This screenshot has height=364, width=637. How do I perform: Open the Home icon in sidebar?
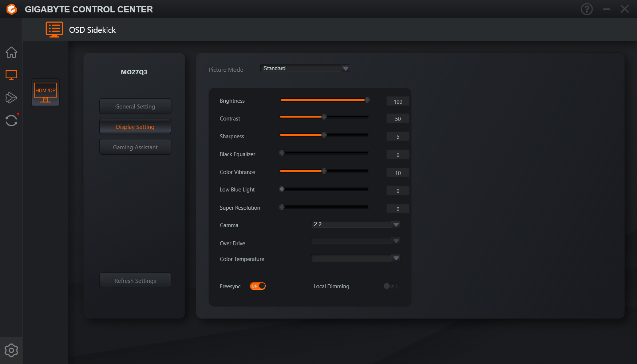click(x=11, y=52)
